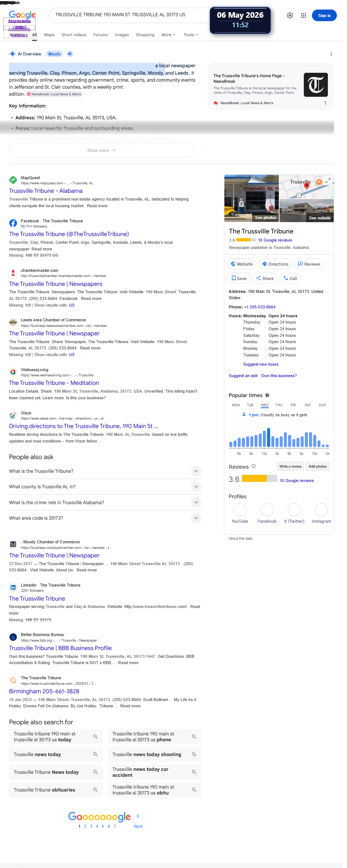Click search icon for Trussville news today
This screenshot has width=347, height=868.
[95, 754]
